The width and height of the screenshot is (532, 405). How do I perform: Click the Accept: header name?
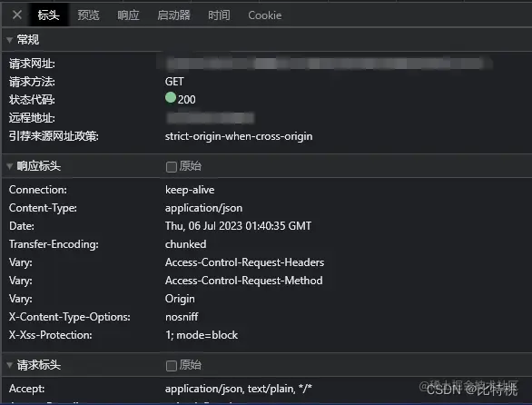(x=27, y=389)
